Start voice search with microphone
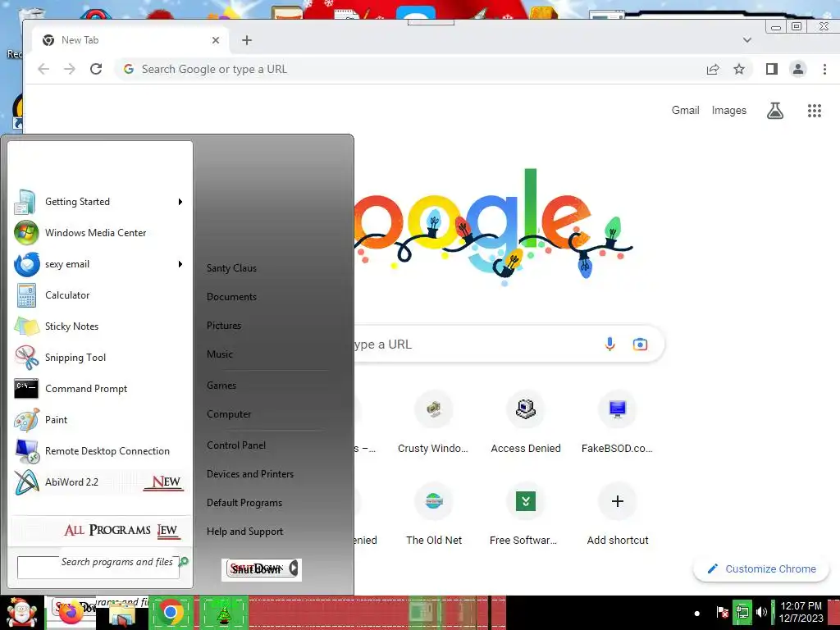The height and width of the screenshot is (630, 840). pyautogui.click(x=609, y=344)
